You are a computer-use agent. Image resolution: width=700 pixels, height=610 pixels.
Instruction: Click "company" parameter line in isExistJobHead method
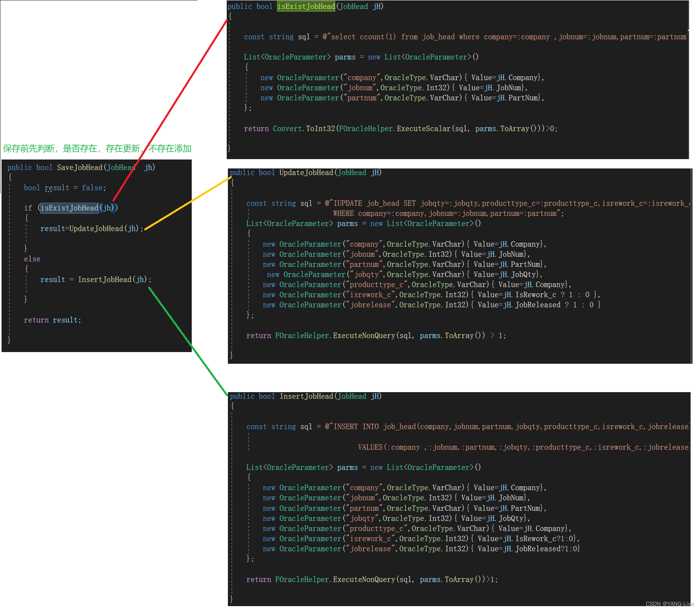coord(402,78)
